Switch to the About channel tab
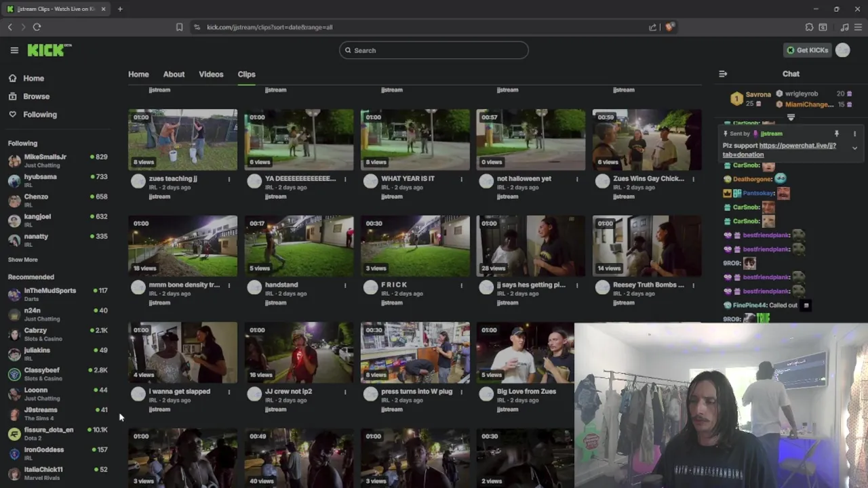Viewport: 868px width, 488px height. point(174,75)
